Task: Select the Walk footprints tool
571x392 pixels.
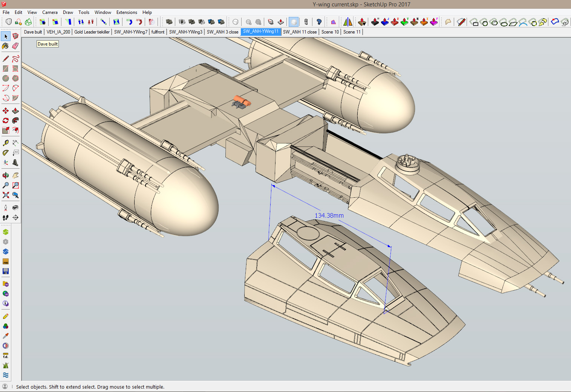Action: pyautogui.click(x=6, y=218)
